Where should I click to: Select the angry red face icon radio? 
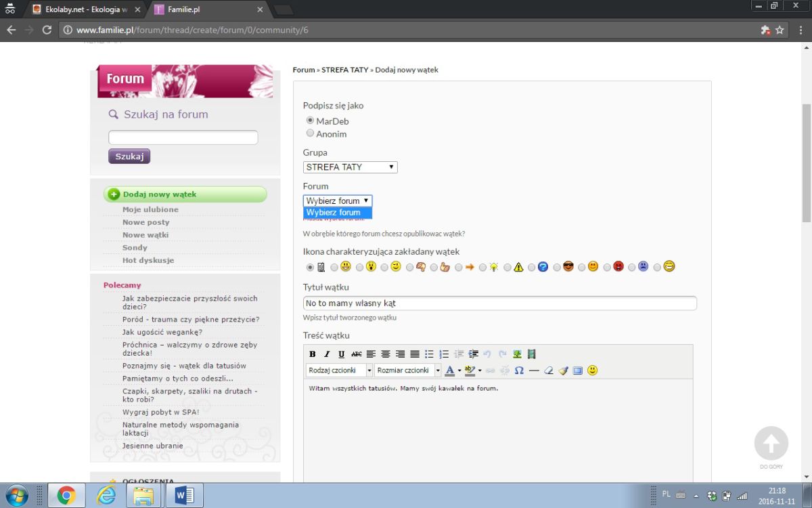[x=607, y=267]
